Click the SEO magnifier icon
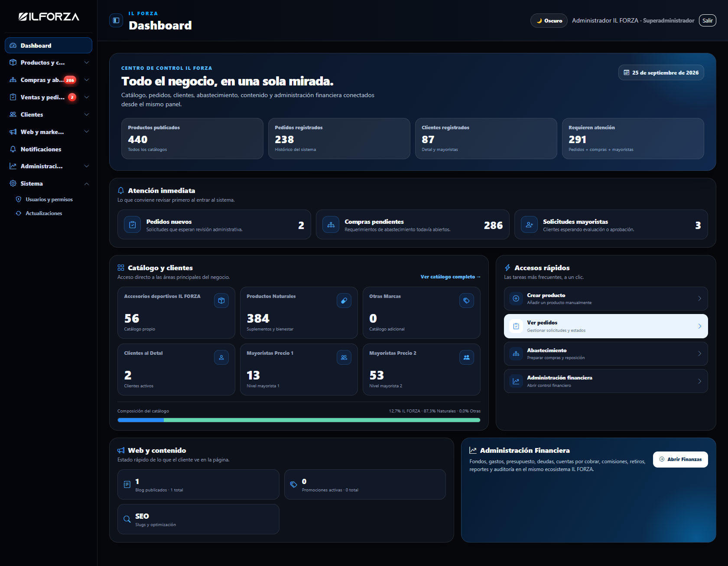This screenshot has height=566, width=728. click(x=127, y=519)
